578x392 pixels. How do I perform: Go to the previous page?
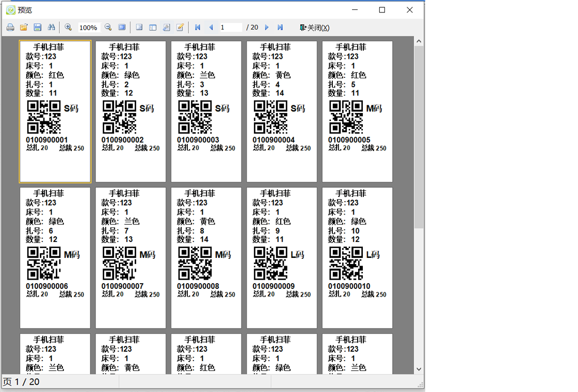pos(211,27)
